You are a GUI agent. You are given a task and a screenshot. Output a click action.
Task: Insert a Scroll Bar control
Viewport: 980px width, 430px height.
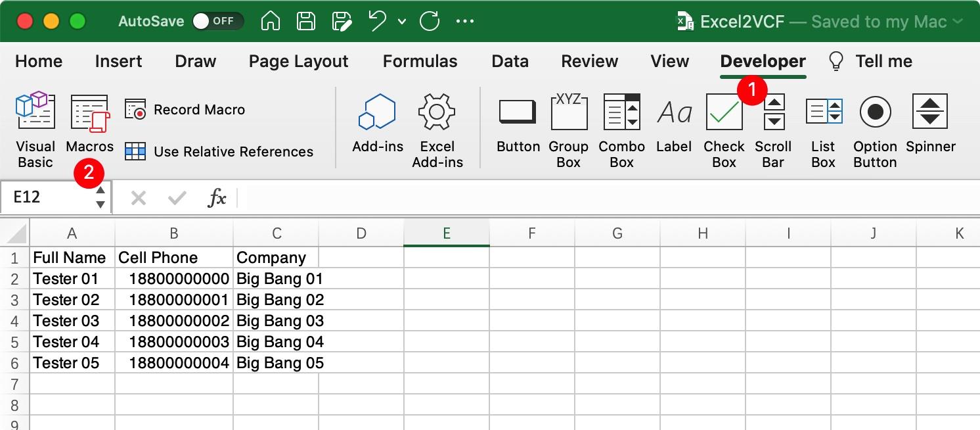pyautogui.click(x=772, y=112)
